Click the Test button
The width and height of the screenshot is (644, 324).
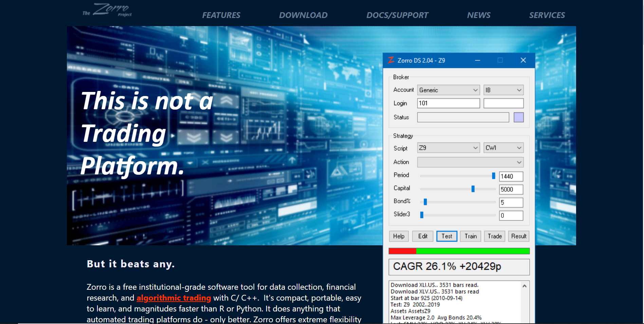447,236
